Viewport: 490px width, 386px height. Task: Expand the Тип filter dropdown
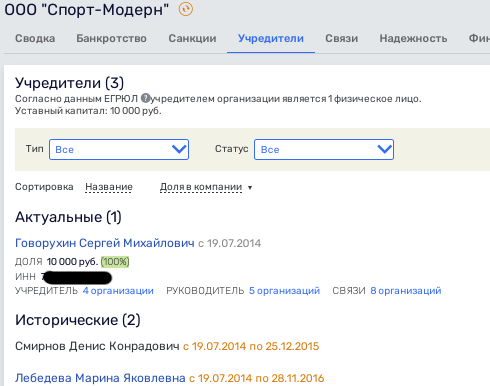point(119,149)
